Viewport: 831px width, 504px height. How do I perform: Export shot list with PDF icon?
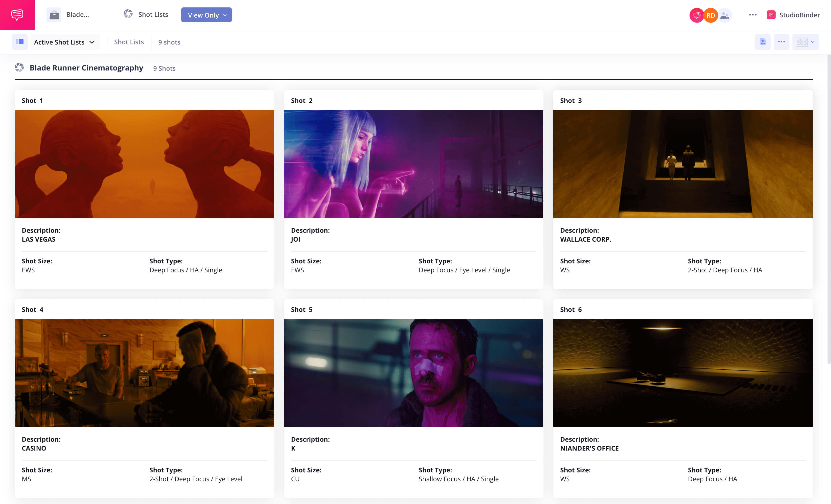762,42
